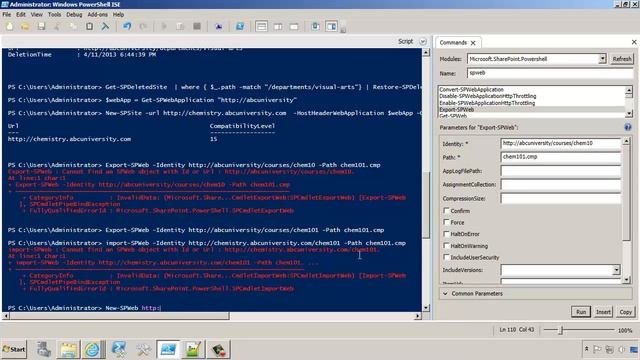The width and height of the screenshot is (640, 360).
Task: Click the Undo arrow icon
Action: 127,27
